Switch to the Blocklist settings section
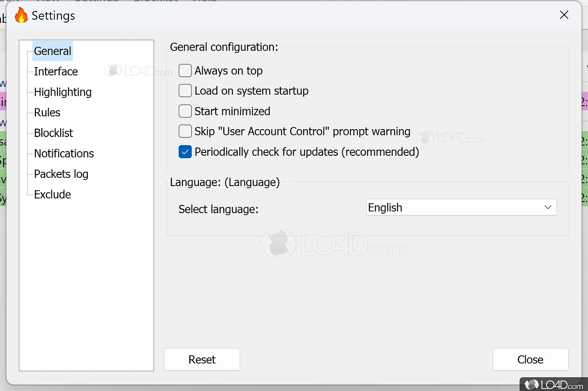Viewport: 588px width, 391px height. 53,133
